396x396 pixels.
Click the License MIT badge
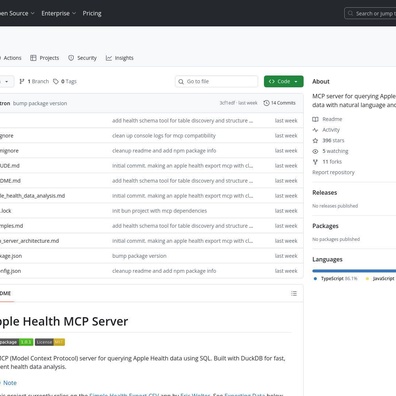pyautogui.click(x=50, y=342)
